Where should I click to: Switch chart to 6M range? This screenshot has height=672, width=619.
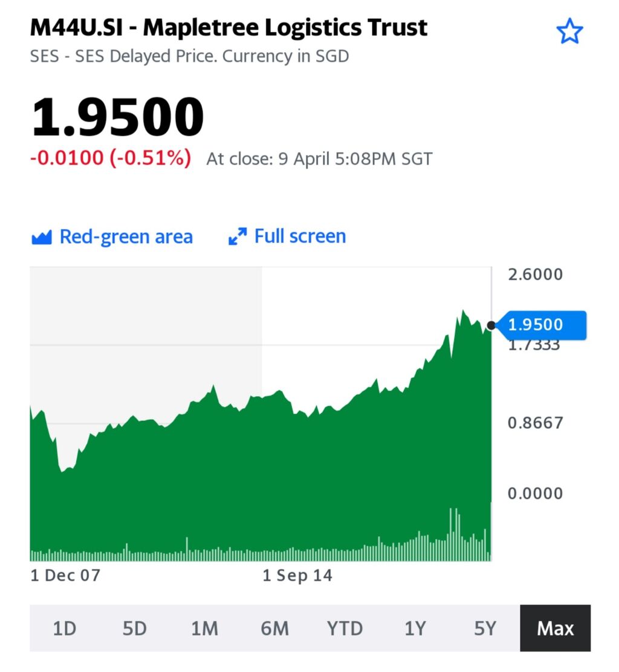pyautogui.click(x=274, y=628)
